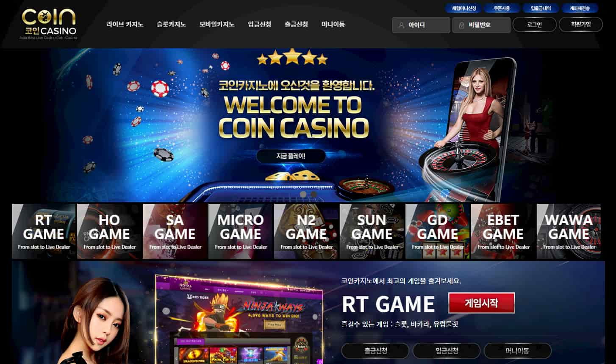
Task: Click the user icon in ID field
Action: [401, 25]
